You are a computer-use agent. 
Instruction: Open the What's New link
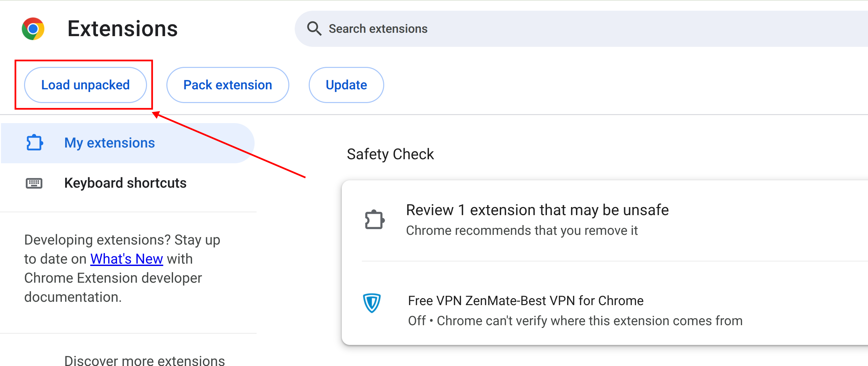click(127, 259)
